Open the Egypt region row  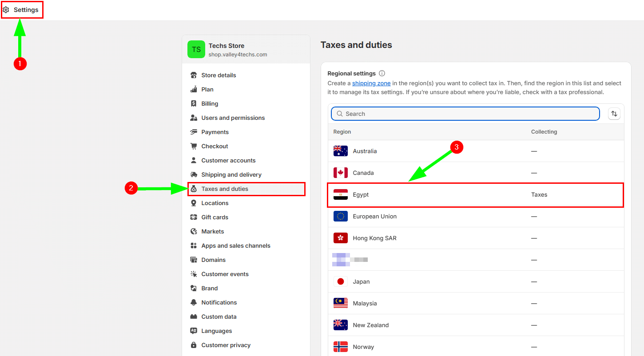pyautogui.click(x=476, y=194)
